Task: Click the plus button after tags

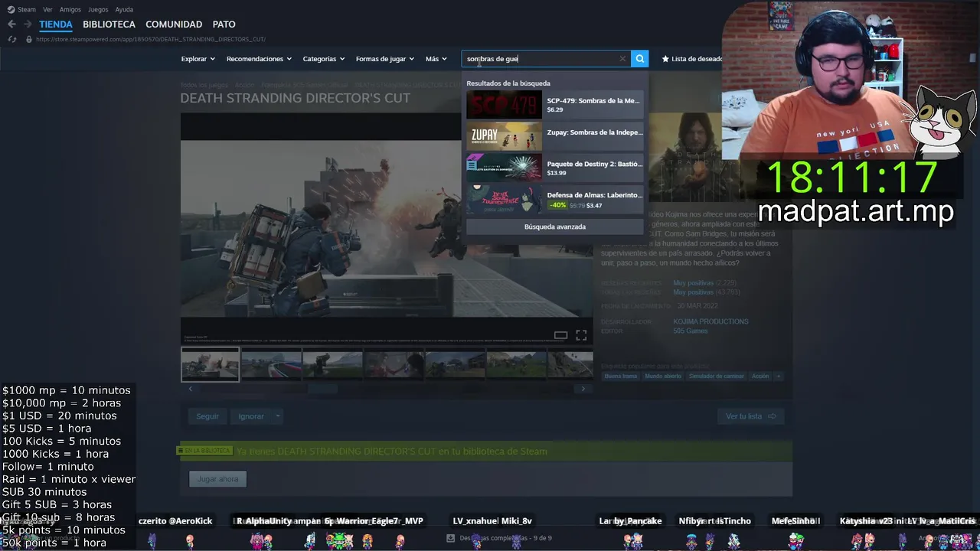Action: coord(779,377)
